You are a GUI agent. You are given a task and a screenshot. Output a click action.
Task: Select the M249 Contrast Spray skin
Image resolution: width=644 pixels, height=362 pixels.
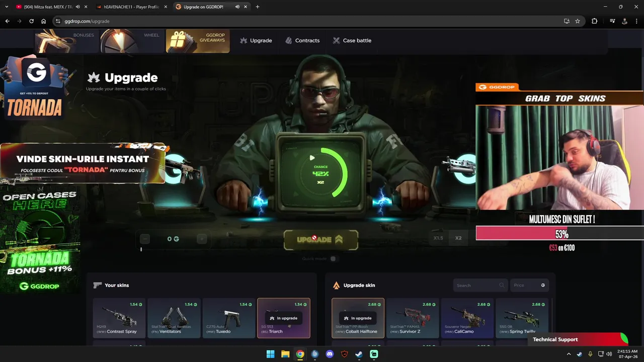(119, 318)
